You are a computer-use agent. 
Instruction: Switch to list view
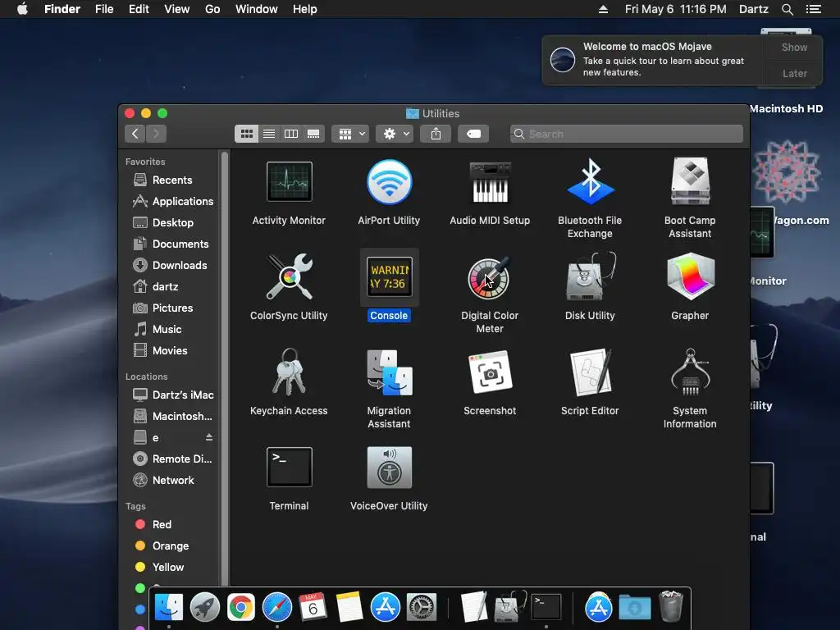pyautogui.click(x=269, y=134)
